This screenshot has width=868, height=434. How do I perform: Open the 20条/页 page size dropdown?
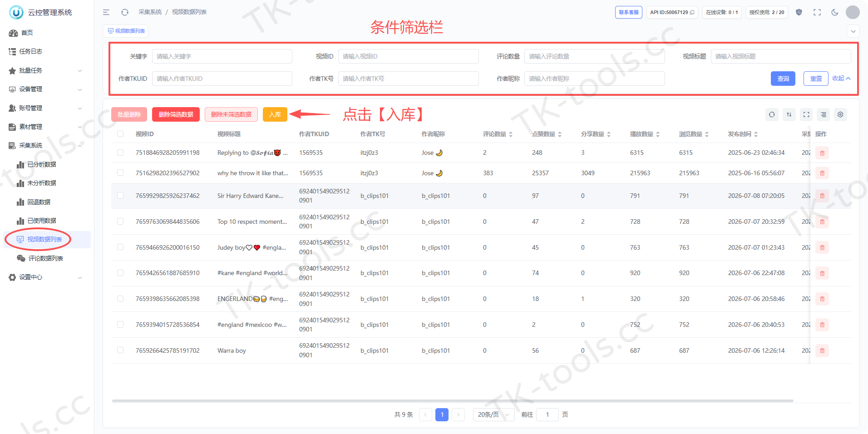coord(494,414)
